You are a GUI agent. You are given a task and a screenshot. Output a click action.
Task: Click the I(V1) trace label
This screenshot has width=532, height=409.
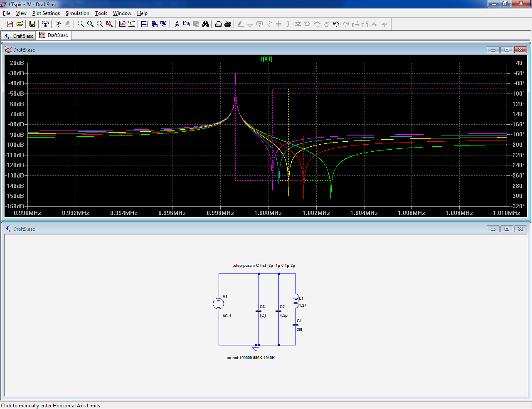pyautogui.click(x=266, y=59)
